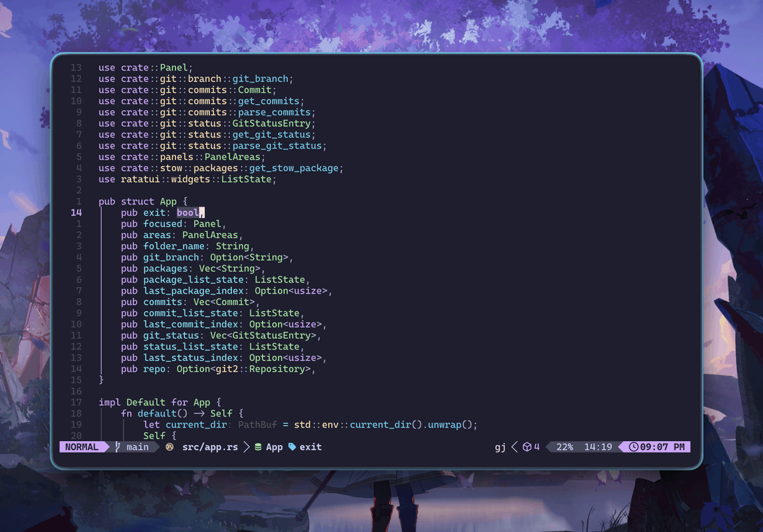Place cursor on highlighted bool type
Image resolution: width=763 pixels, height=532 pixels.
(188, 212)
